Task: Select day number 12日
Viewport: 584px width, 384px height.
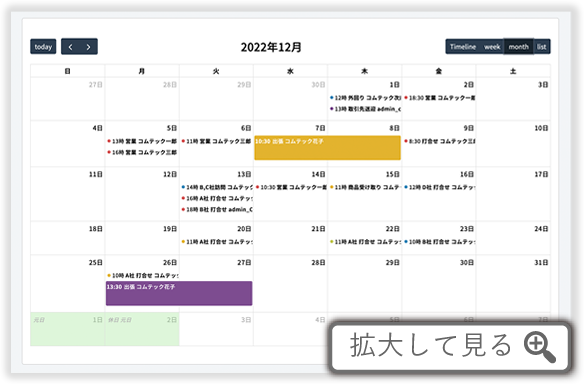Action: pyautogui.click(x=170, y=174)
